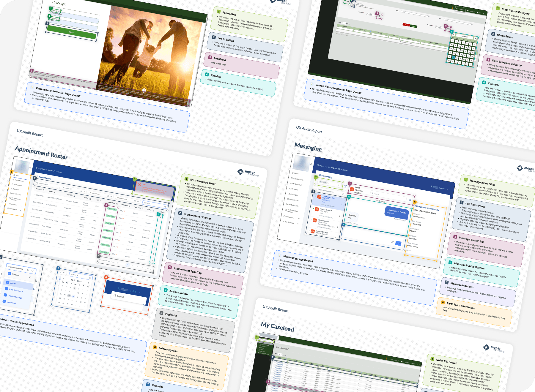Open My Alerts in the Appointment Roster sidebar
The width and height of the screenshot is (535, 392).
point(15,189)
